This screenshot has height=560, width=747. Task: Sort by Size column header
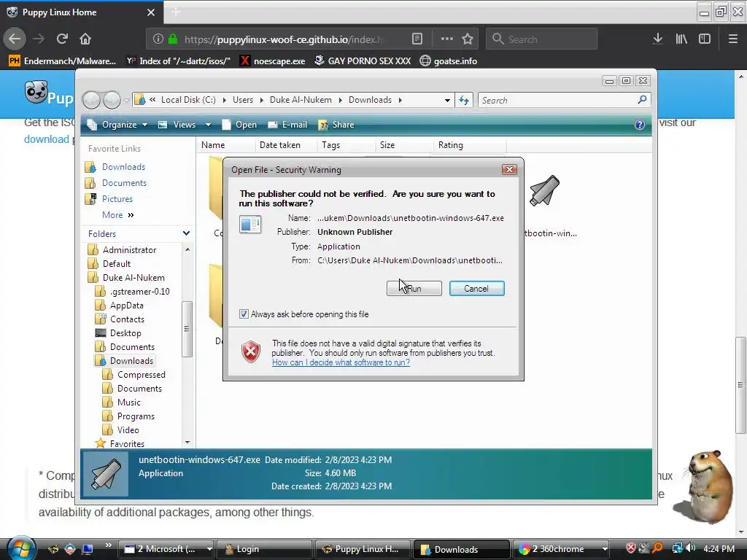(403, 145)
